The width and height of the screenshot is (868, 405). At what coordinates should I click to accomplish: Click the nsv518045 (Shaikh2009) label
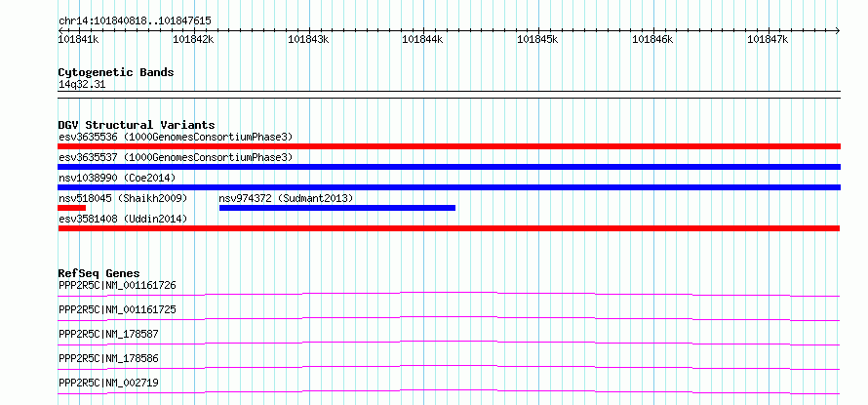[123, 198]
